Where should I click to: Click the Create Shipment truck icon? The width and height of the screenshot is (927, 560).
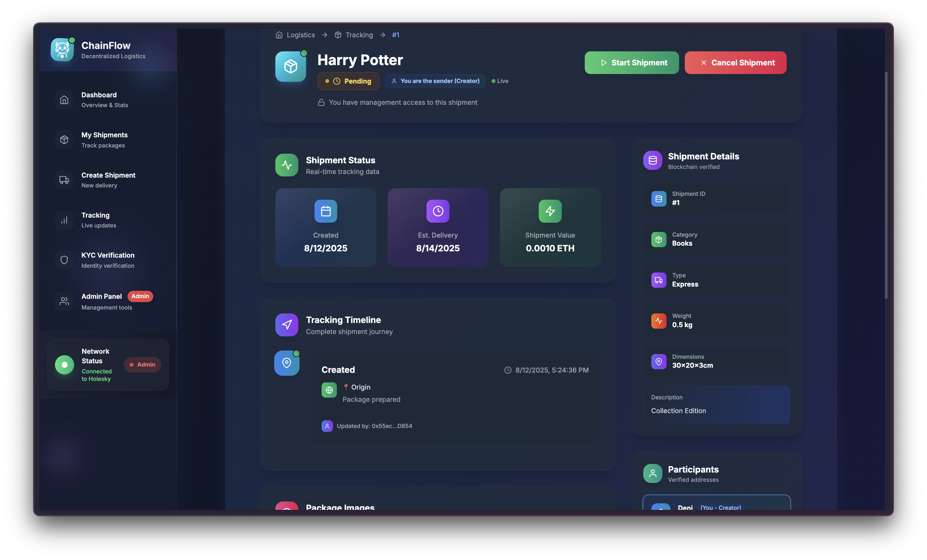pos(64,180)
